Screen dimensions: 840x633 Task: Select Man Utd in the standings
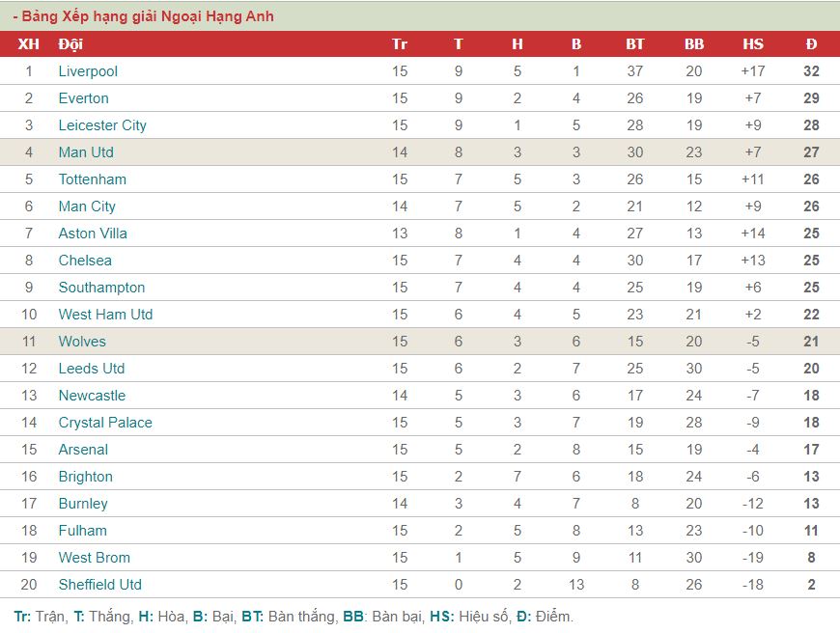pyautogui.click(x=86, y=152)
